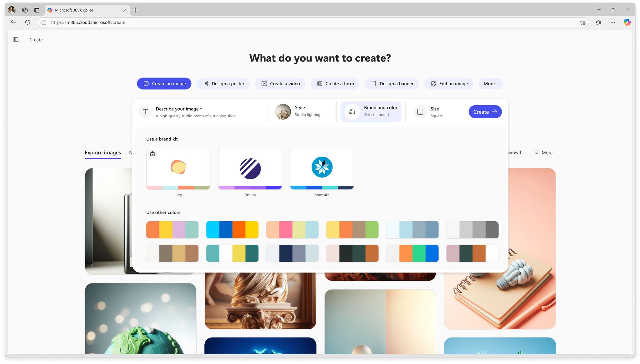Choose Design a poster

click(x=223, y=84)
